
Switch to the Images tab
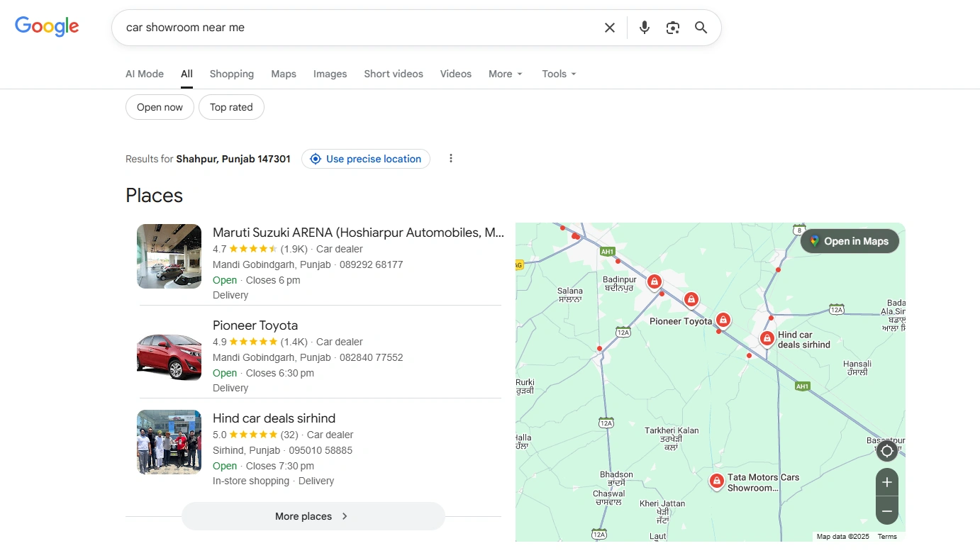330,74
